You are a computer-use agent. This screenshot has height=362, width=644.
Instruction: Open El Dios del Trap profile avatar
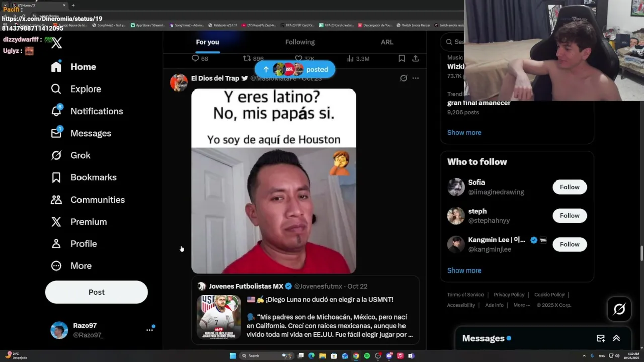tap(179, 82)
